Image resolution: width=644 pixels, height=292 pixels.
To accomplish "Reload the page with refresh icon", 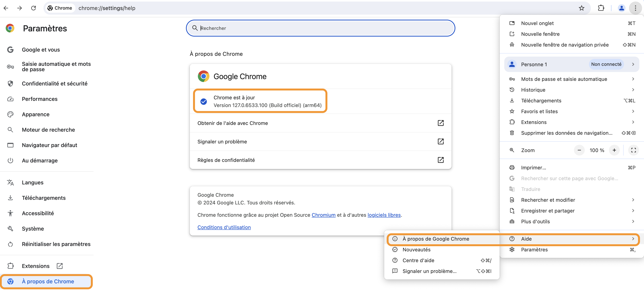I will [x=33, y=8].
